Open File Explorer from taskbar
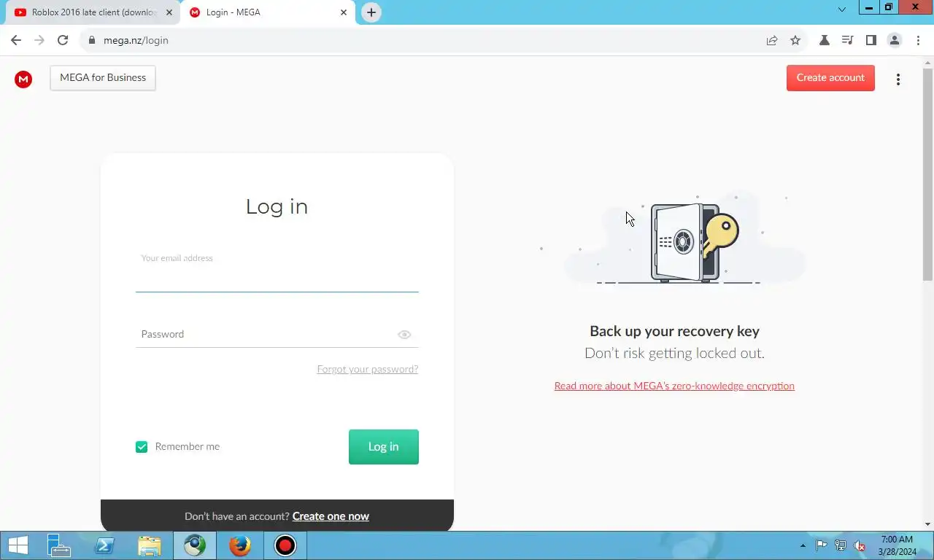This screenshot has width=934, height=560. [x=150, y=545]
